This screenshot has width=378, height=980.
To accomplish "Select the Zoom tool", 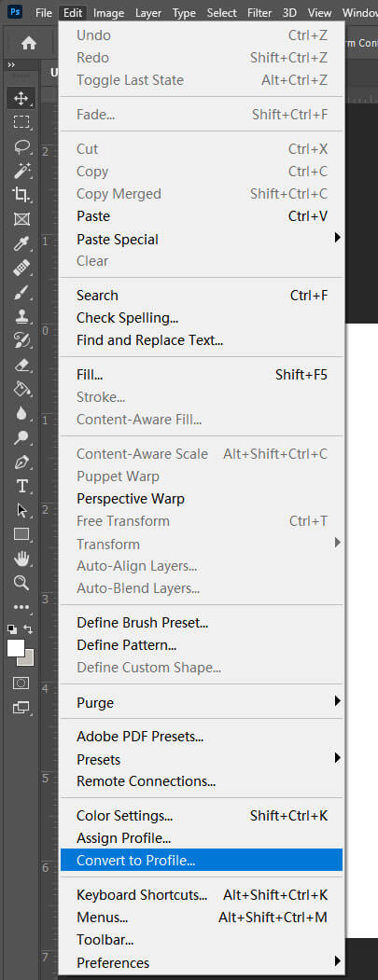I will 21,583.
